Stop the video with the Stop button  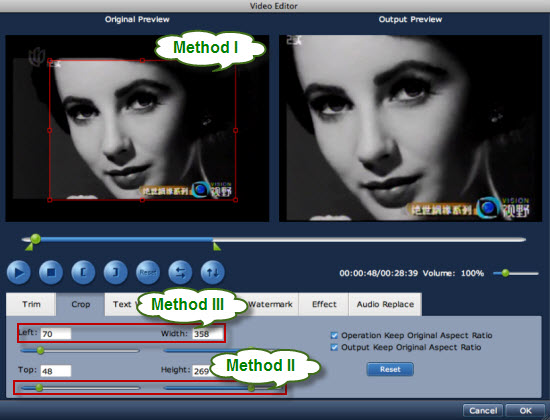pos(51,272)
